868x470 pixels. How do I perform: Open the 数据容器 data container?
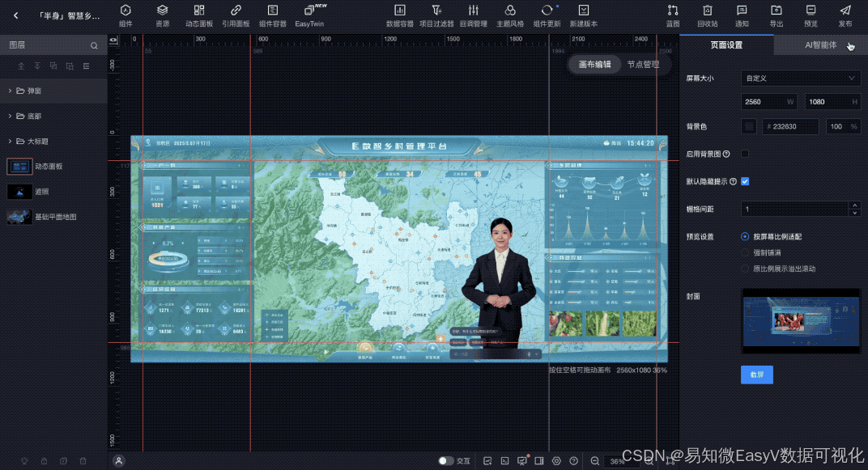400,15
